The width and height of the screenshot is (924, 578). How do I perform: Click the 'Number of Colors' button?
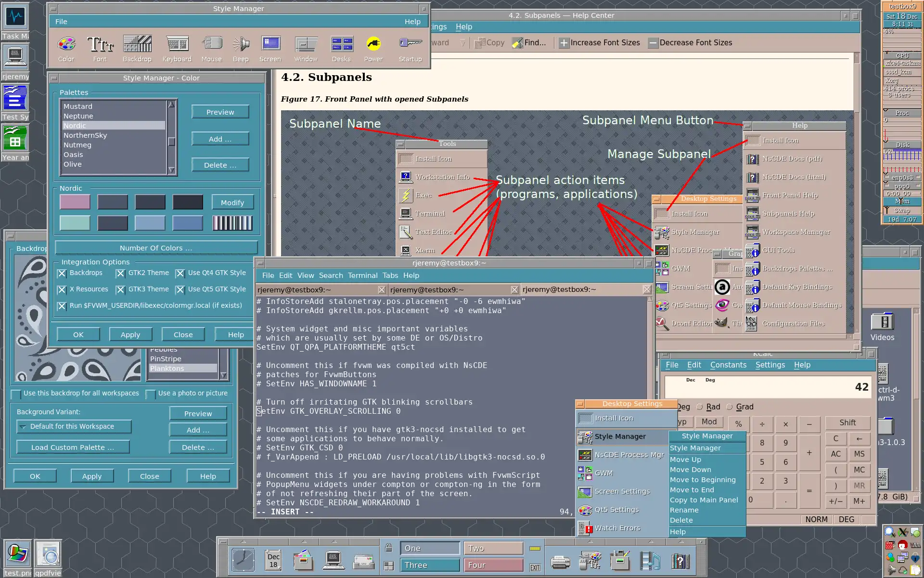tap(155, 247)
